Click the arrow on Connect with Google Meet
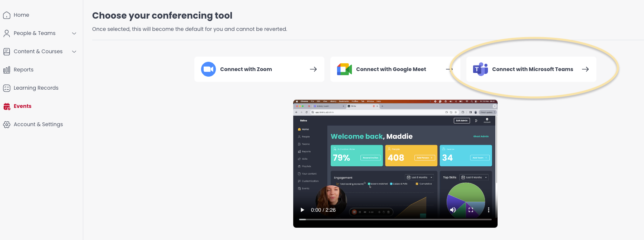The image size is (644, 240). [449, 69]
